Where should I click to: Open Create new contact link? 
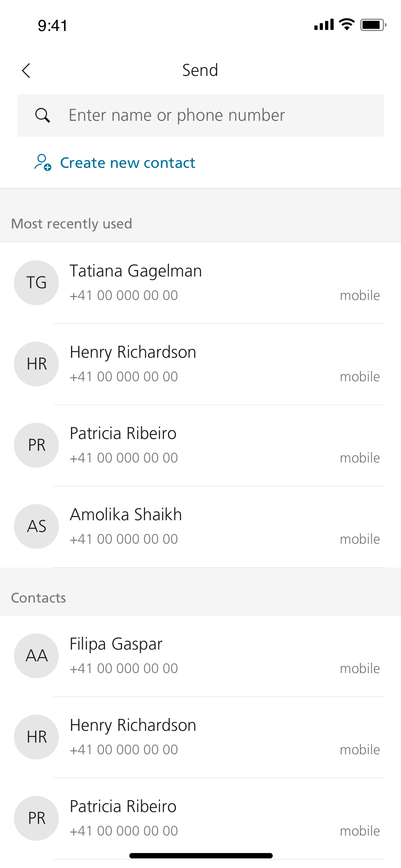click(x=128, y=163)
